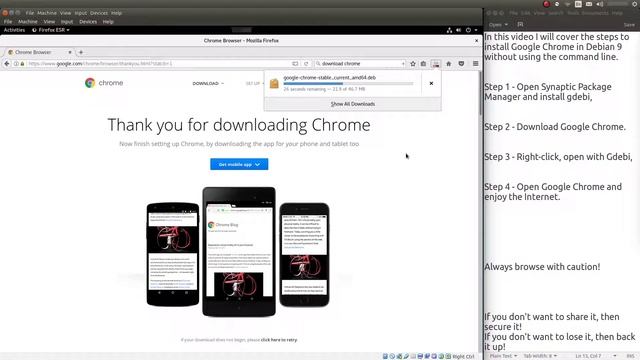Screen dimensions: 640x360
Task: Open the dropdown arrow beside Ln 13, Col 7
Action: tap(615, 356)
